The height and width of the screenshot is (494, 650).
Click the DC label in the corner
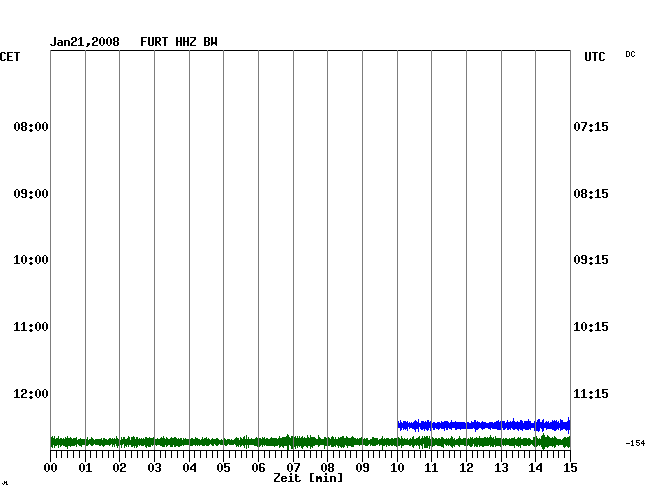coord(630,54)
